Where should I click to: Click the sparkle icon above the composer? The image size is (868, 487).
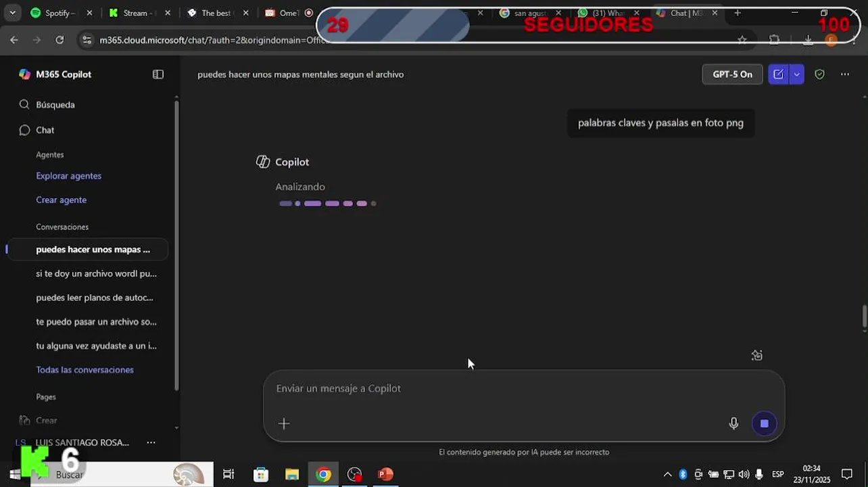coord(757,355)
